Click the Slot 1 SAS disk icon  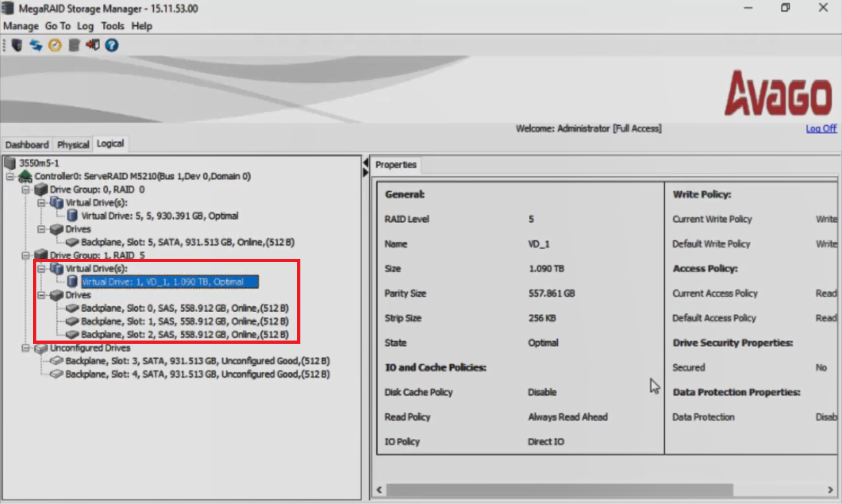(72, 321)
